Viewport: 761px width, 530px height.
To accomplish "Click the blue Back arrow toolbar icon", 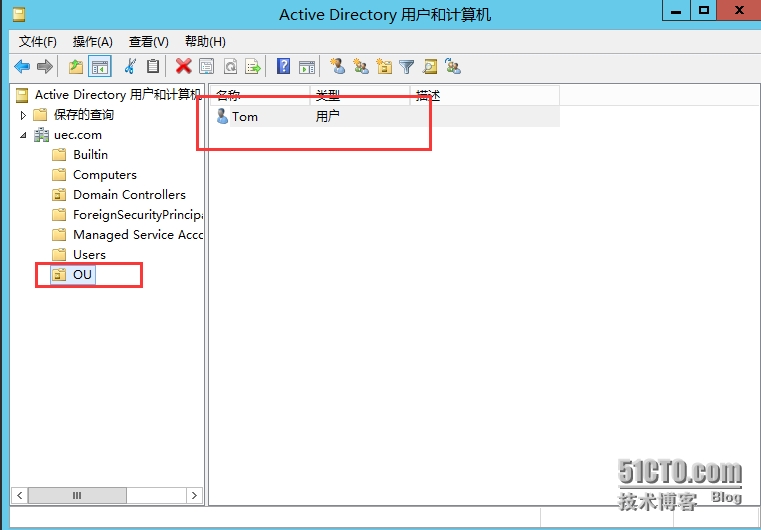I will [22, 66].
